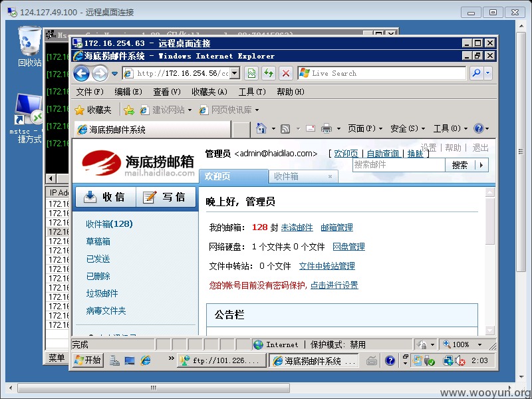This screenshot has width=532, height=399.
Task: Click the 邮箱管理 link
Action: coord(337,227)
